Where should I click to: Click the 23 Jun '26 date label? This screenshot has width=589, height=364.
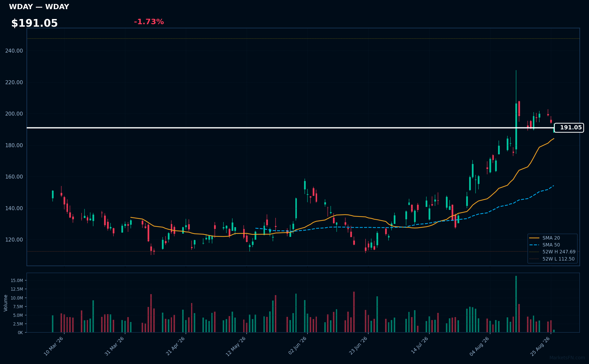358,346
